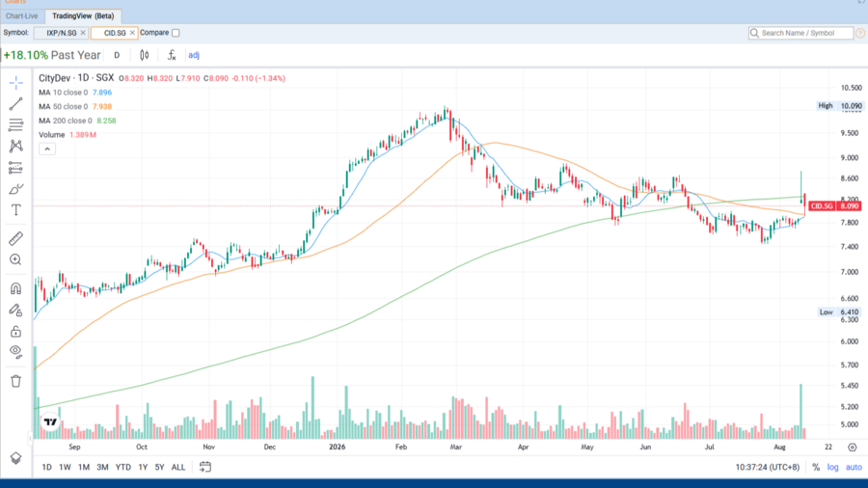Select the Text annotation tool
Viewport: 868px width, 488px height.
coord(15,210)
